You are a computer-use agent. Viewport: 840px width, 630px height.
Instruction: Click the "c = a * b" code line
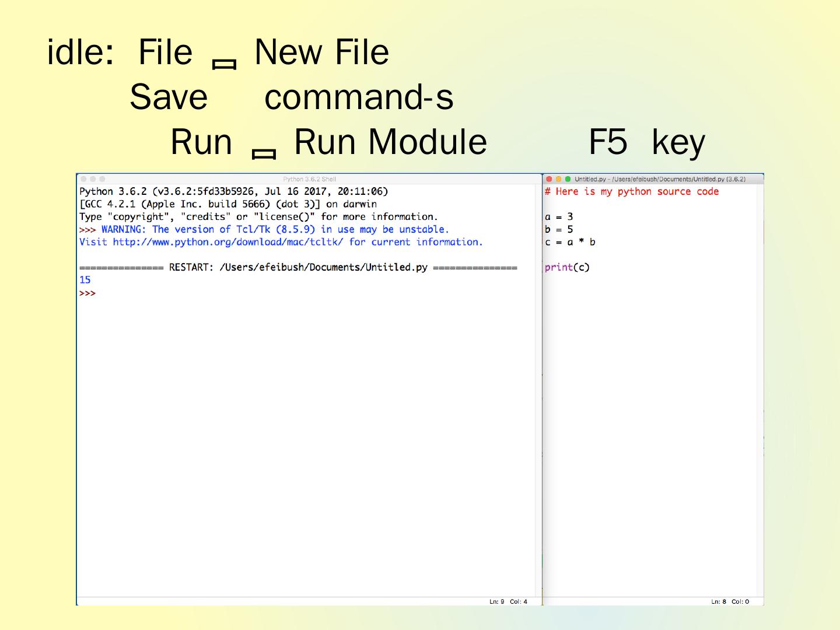coord(570,242)
